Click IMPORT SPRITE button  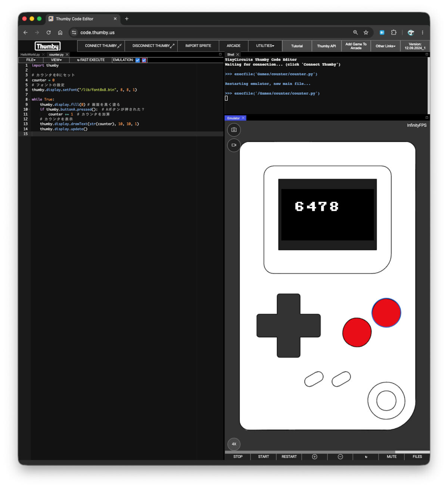pyautogui.click(x=198, y=46)
